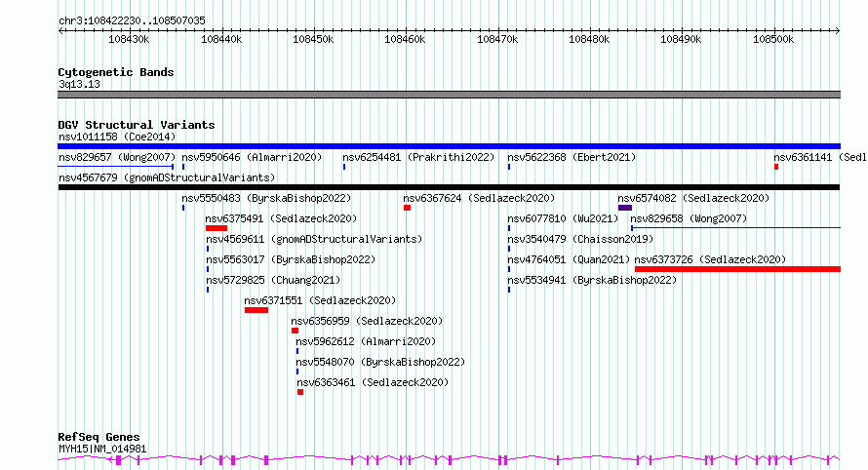
Task: Click the red nsv6371551 variant bar
Action: [256, 310]
